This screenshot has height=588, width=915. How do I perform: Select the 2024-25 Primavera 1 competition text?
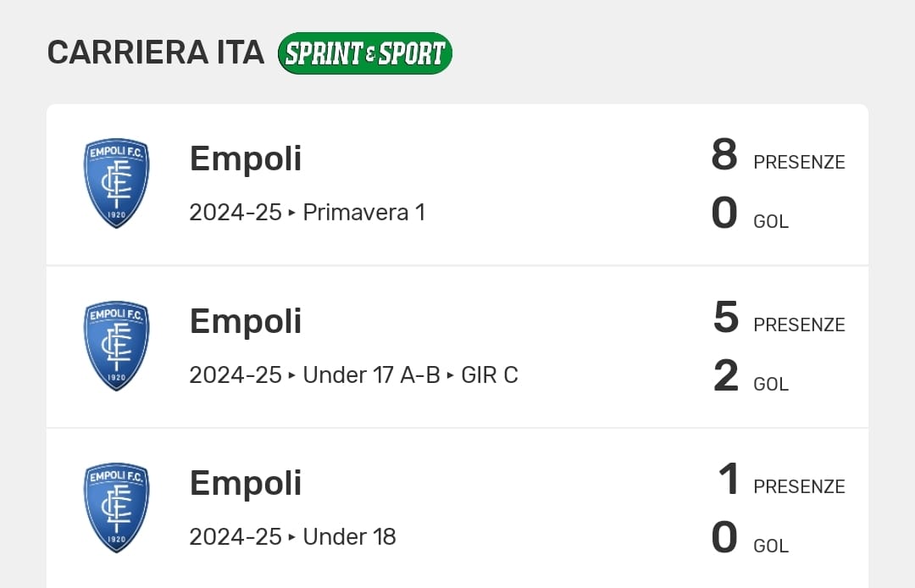coord(307,212)
